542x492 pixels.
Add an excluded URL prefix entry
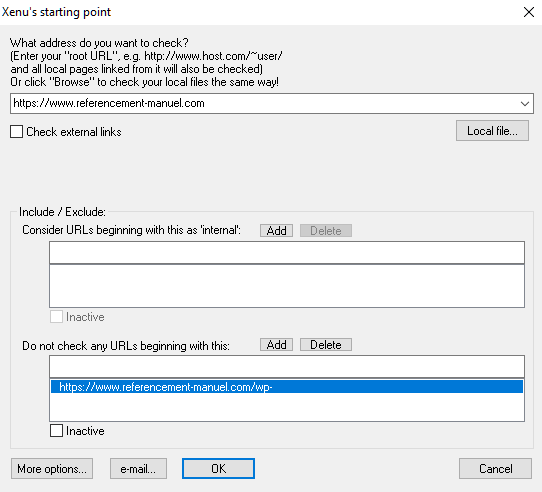click(276, 345)
